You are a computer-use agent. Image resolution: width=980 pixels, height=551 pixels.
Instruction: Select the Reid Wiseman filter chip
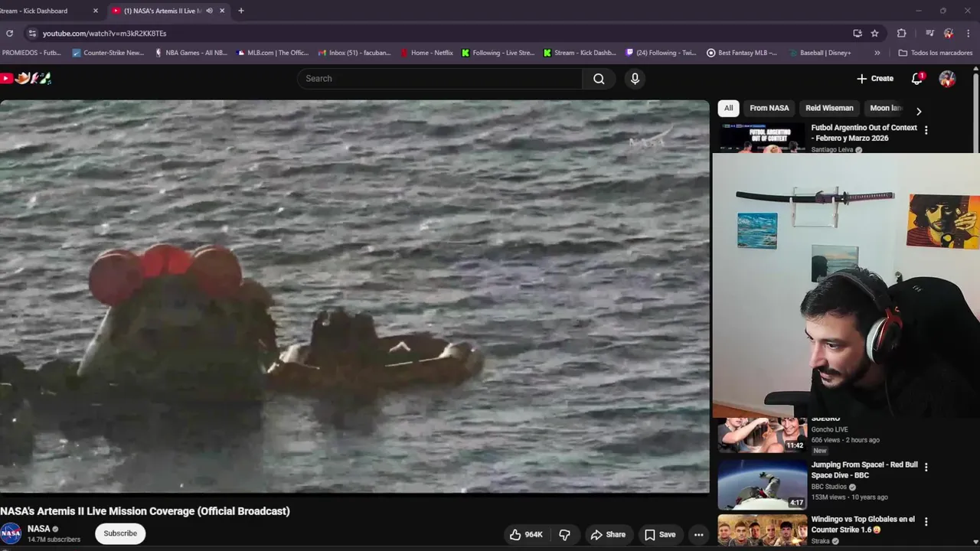829,108
